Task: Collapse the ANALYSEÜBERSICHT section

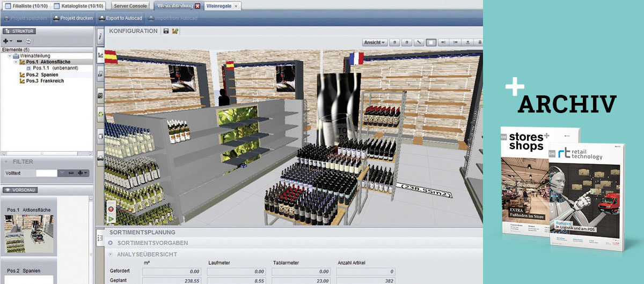Action: coord(111,254)
